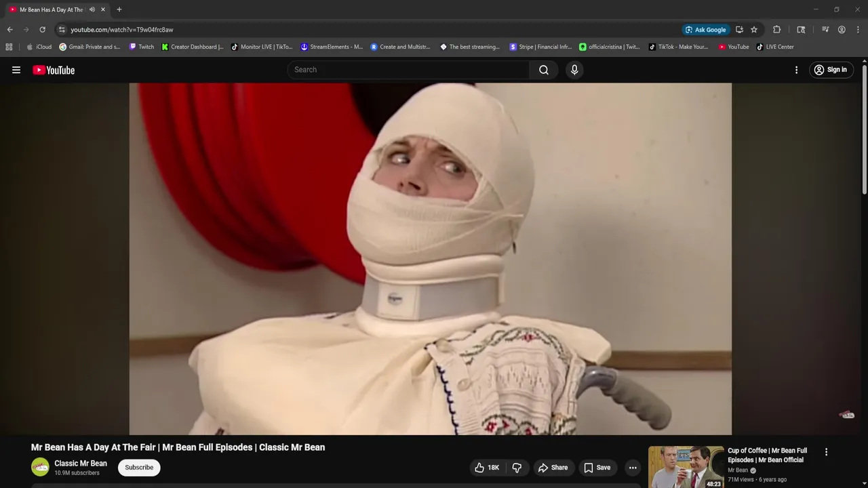Open the Classic Mr Bean channel name link
The height and width of the screenshot is (488, 868).
[81, 464]
